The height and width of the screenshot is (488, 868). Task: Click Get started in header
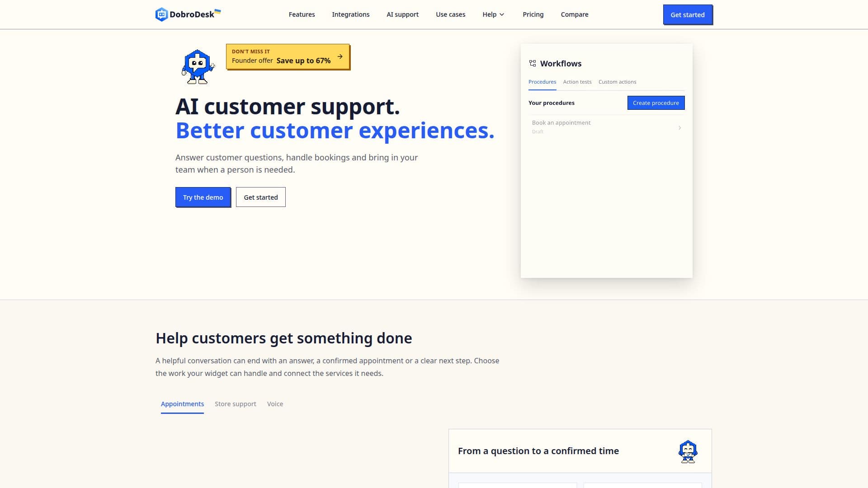click(x=688, y=14)
